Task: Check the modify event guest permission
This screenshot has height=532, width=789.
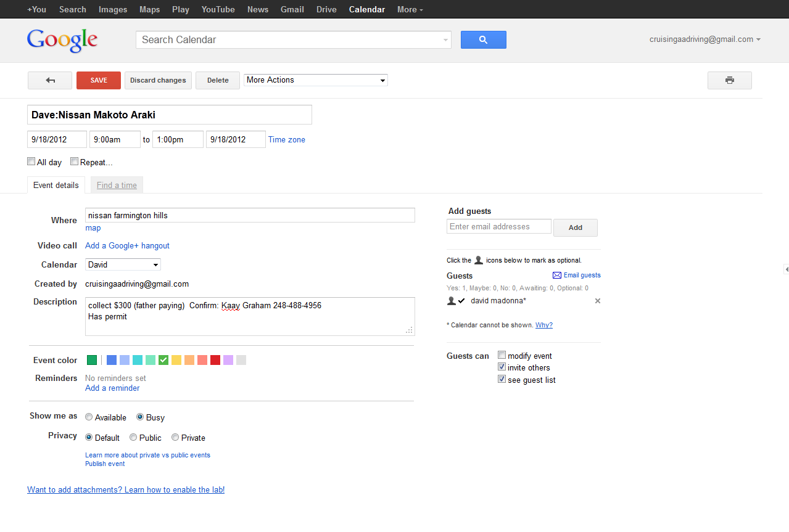Action: pos(502,355)
